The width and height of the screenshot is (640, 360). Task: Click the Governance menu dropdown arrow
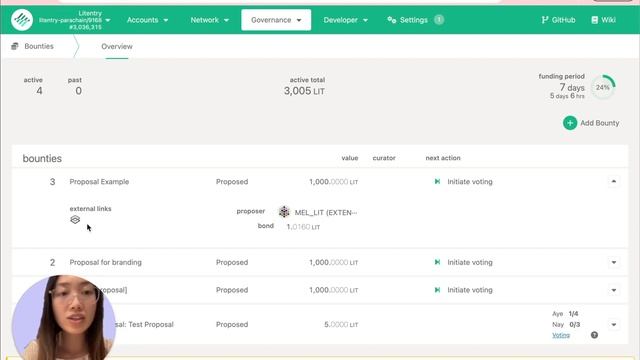tap(299, 20)
